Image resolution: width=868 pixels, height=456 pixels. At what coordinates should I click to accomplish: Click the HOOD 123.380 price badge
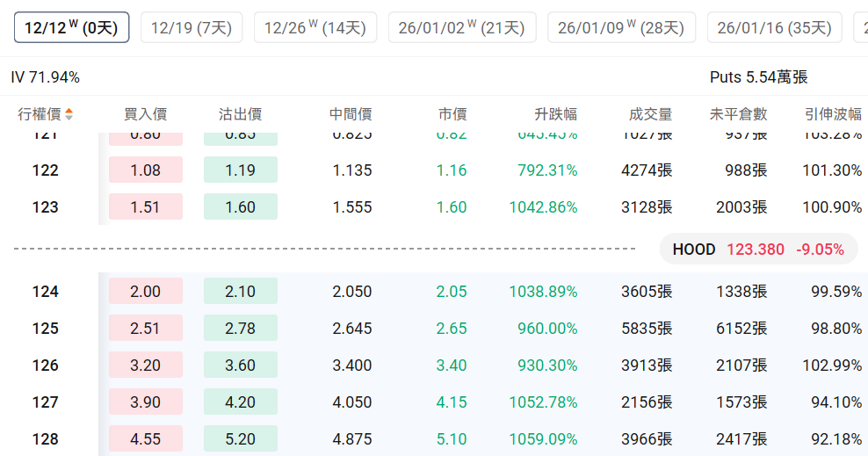pos(758,250)
